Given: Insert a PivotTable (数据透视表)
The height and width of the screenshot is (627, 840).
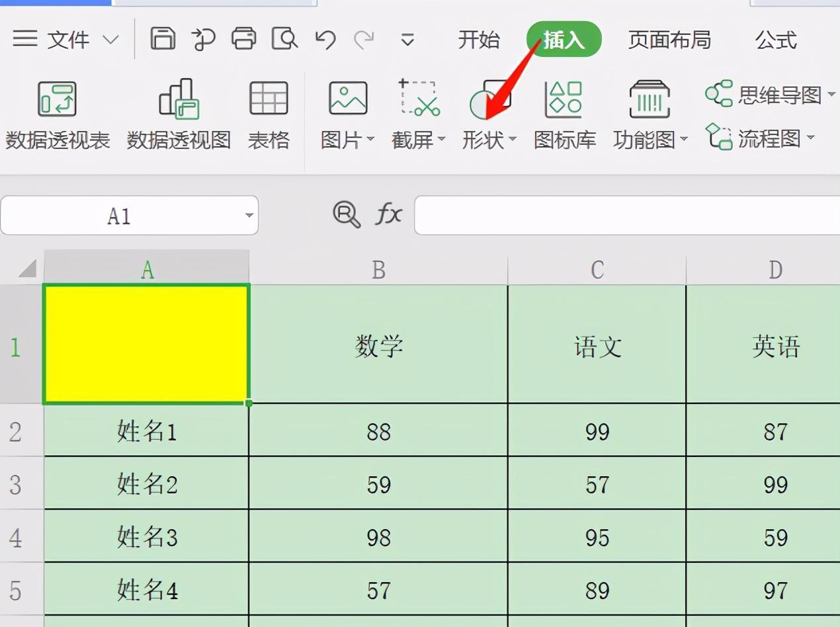Looking at the screenshot, I should [x=58, y=112].
